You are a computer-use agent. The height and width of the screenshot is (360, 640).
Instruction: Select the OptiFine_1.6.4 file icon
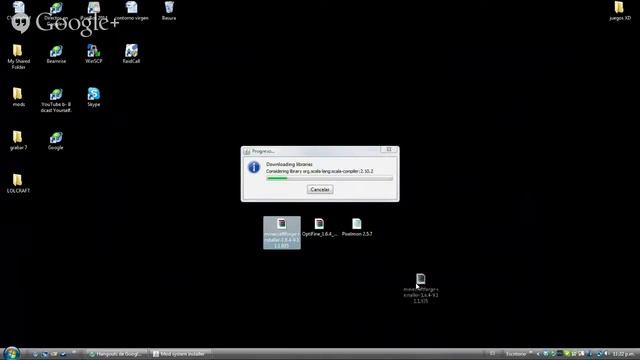tap(319, 228)
